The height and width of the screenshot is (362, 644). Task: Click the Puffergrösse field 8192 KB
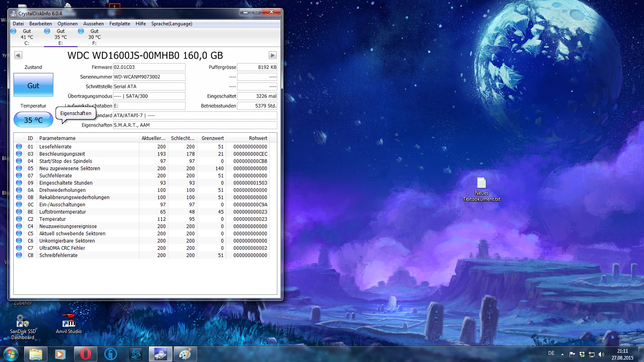tap(257, 67)
